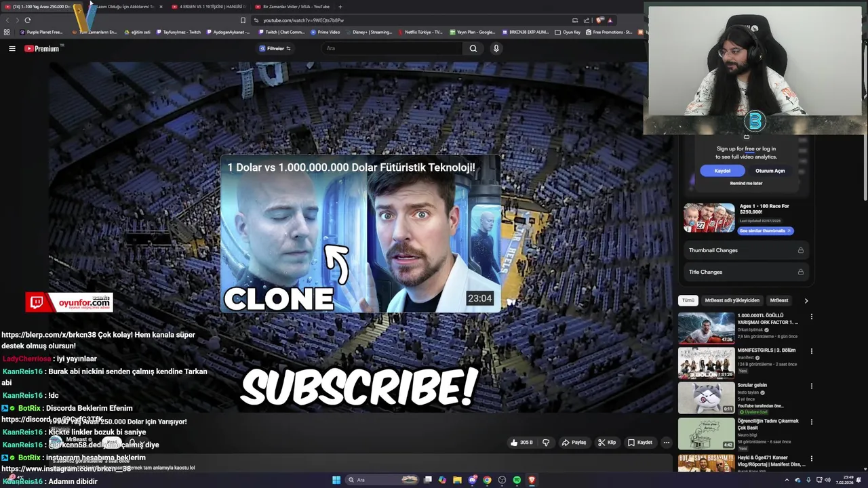The image size is (868, 488).
Task: Open more actions three-dot menu under video
Action: tap(667, 443)
